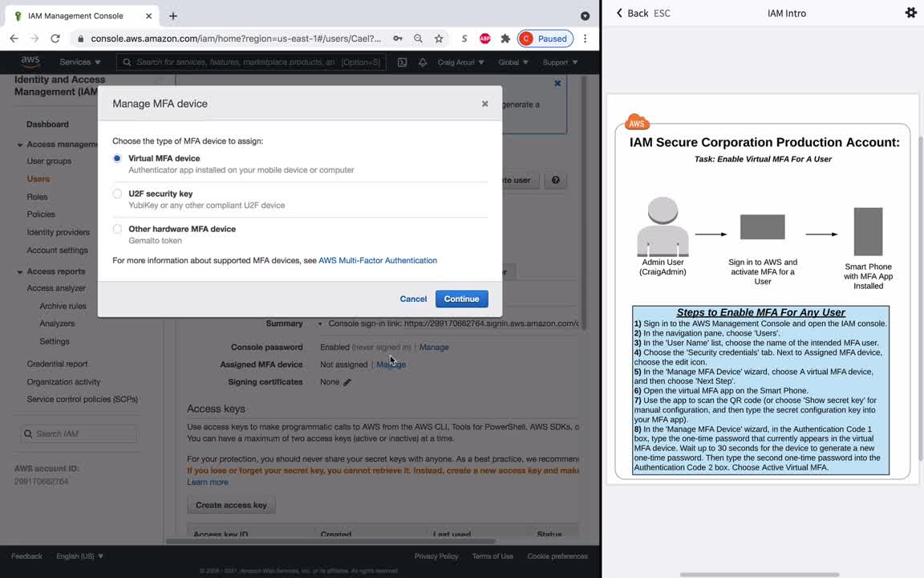Open Credential report in the sidebar
This screenshot has width=924, height=578.
(57, 364)
